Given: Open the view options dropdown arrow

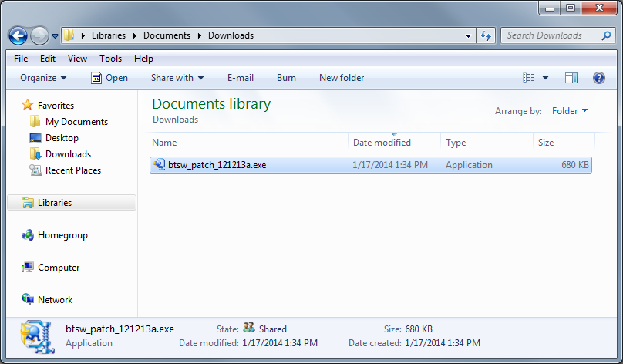Looking at the screenshot, I should [546, 78].
